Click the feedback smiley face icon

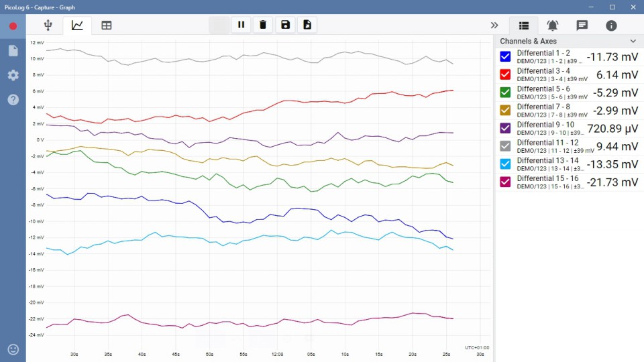point(13,349)
